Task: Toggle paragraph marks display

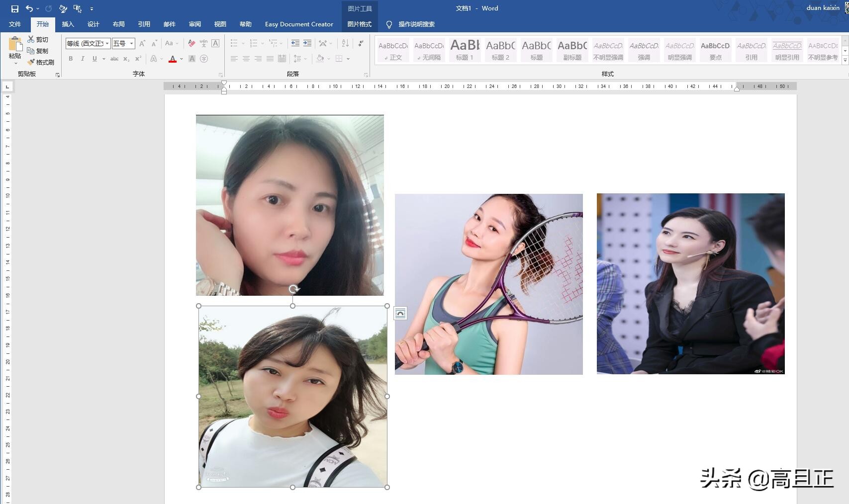Action: [x=360, y=43]
